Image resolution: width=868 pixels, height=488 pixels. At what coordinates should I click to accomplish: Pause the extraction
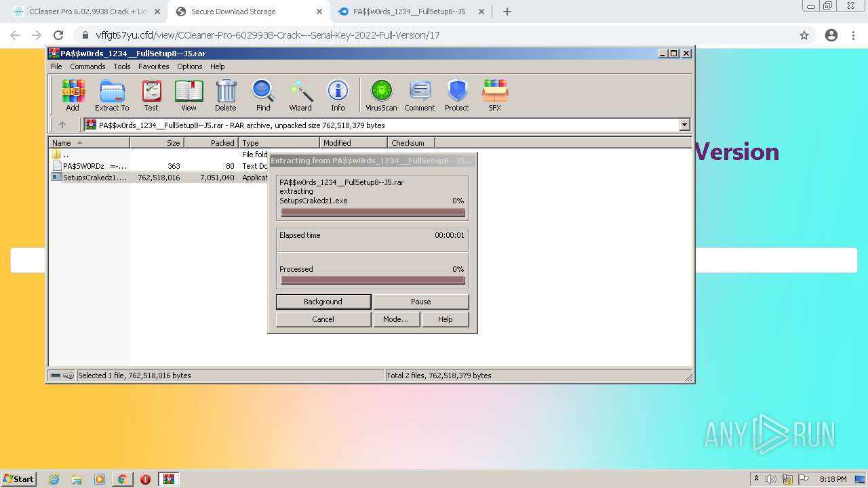420,302
